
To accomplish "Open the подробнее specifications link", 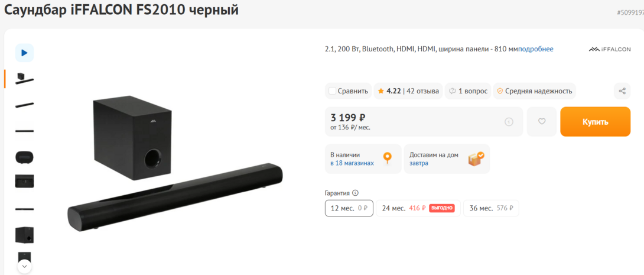I will tap(535, 49).
